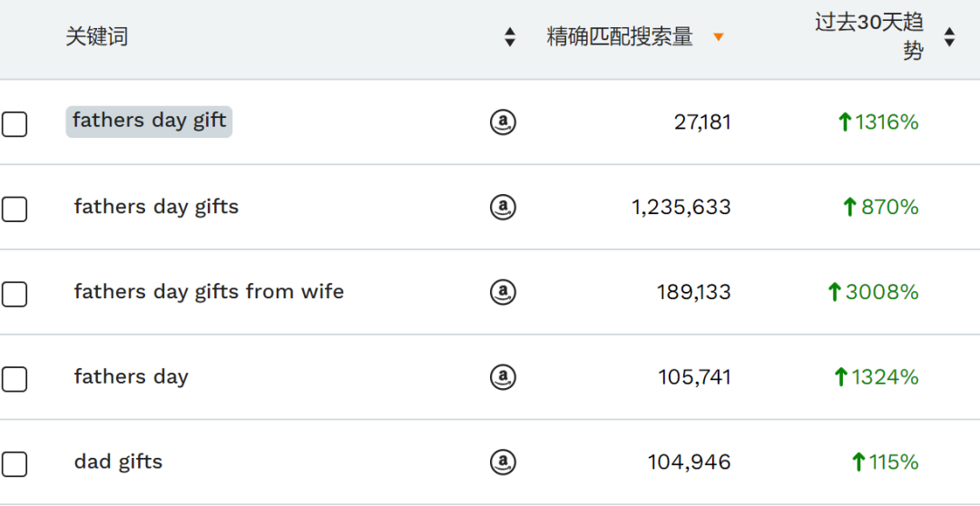The image size is (980, 506).
Task: Open the highlighted fathers day gift keyword
Action: (x=150, y=122)
